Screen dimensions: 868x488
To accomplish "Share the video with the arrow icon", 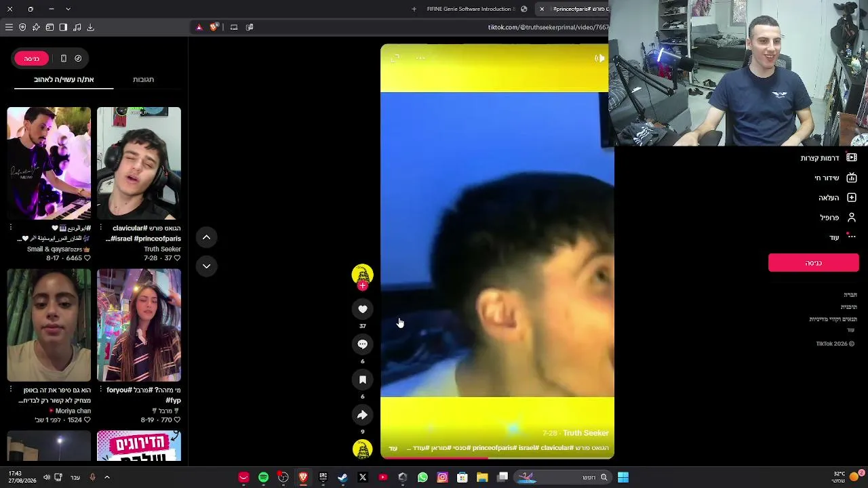I will (x=363, y=415).
